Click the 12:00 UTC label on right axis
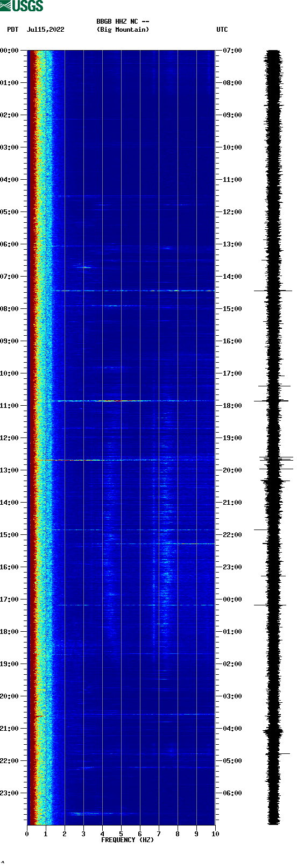Screen dimensions: 297x868 (x=232, y=212)
